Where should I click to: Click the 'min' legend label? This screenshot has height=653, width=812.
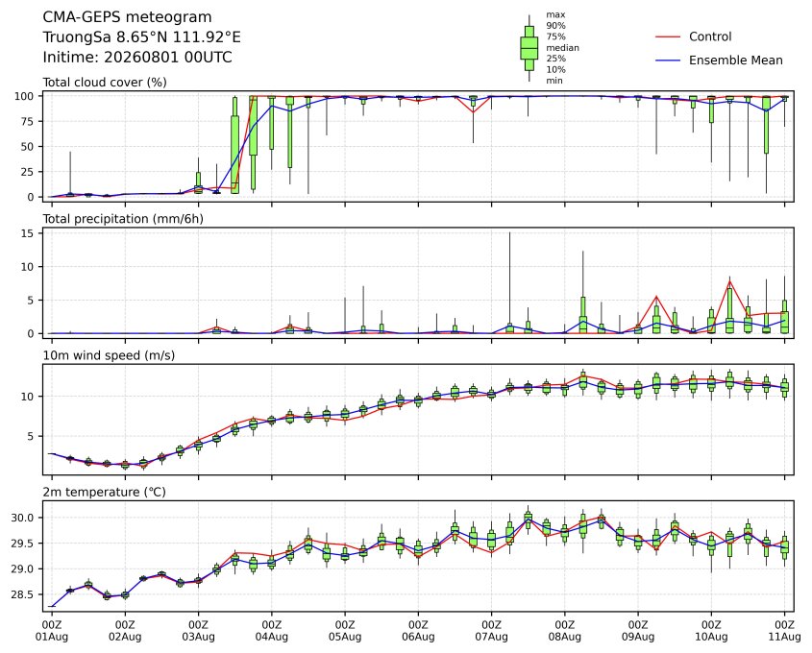(x=554, y=81)
